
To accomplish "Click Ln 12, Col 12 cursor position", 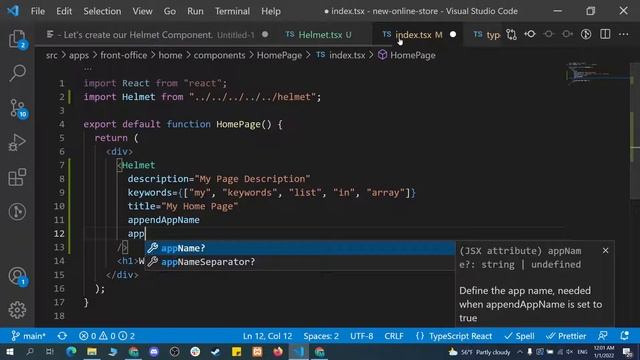I will click(x=267, y=336).
